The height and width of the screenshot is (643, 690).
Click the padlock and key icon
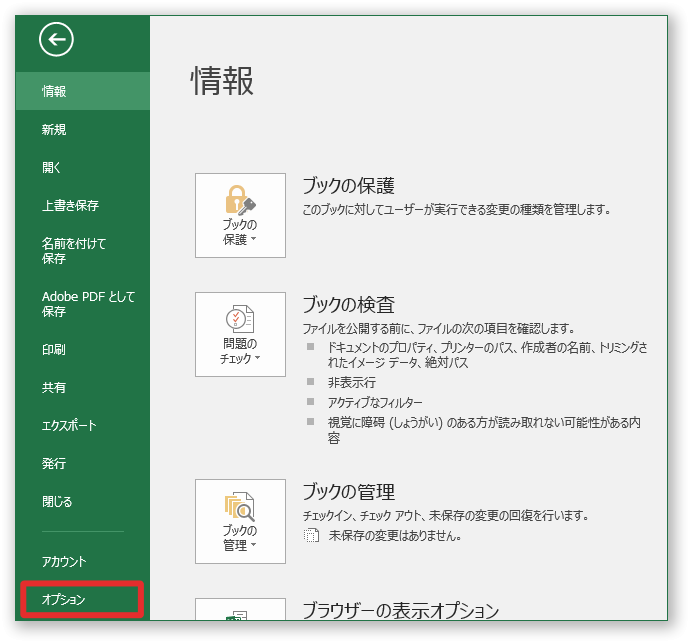240,200
